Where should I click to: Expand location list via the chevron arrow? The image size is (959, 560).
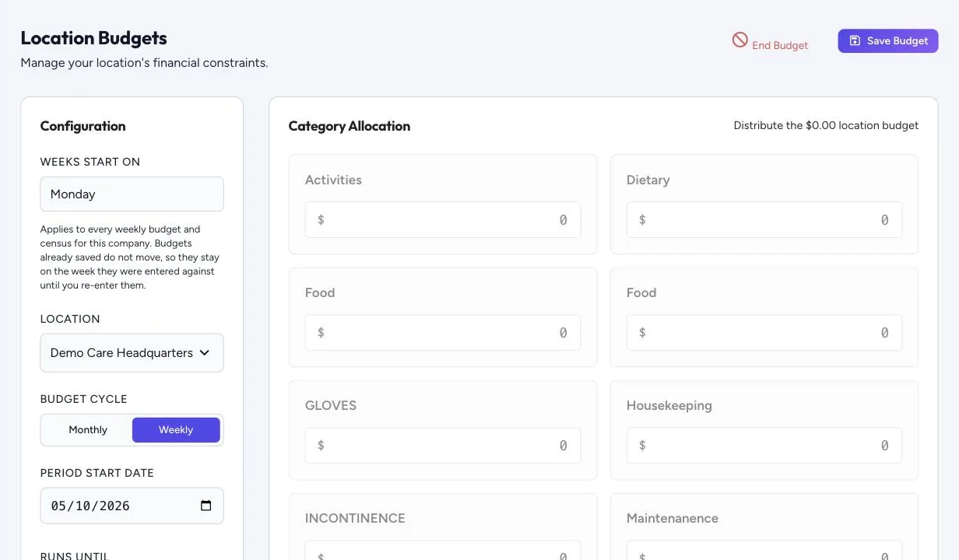[205, 352]
